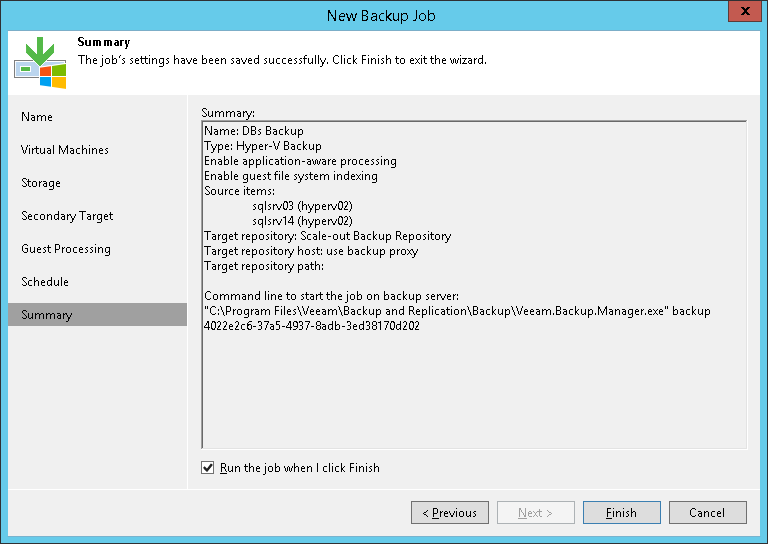Click the New Backup Job title bar
Screen dimensions: 768x544
[380, 15]
